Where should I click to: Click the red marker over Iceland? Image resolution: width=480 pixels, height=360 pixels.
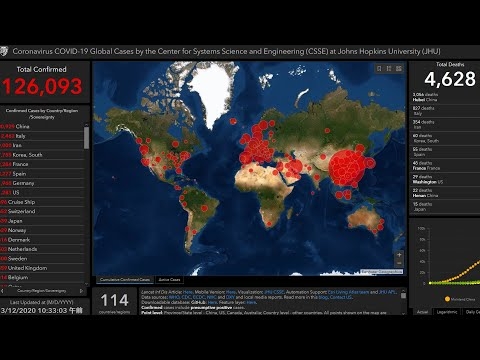(x=233, y=122)
